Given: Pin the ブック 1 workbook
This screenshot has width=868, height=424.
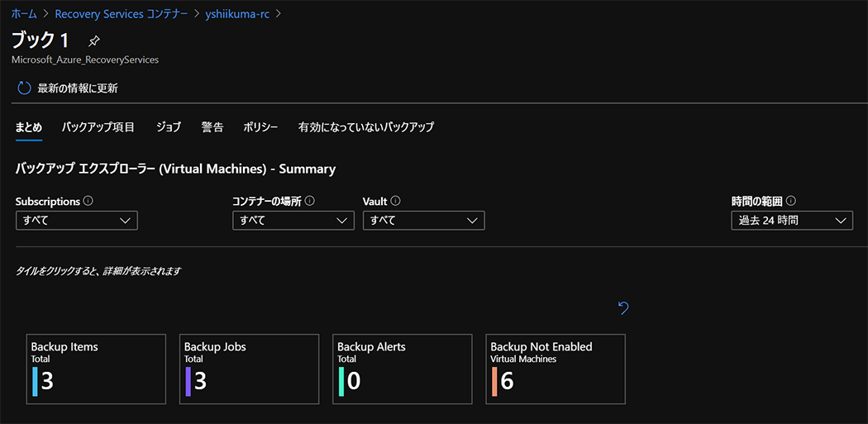Looking at the screenshot, I should pos(94,41).
